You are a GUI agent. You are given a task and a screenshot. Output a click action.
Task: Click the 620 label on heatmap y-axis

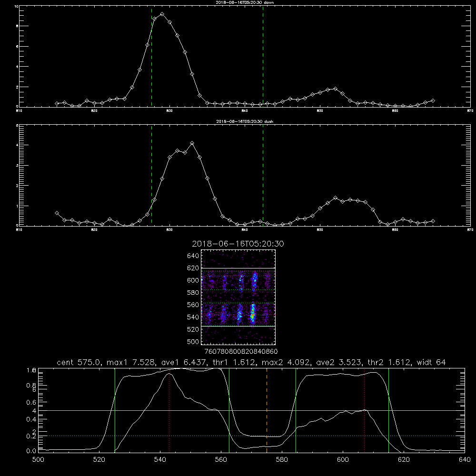point(193,268)
